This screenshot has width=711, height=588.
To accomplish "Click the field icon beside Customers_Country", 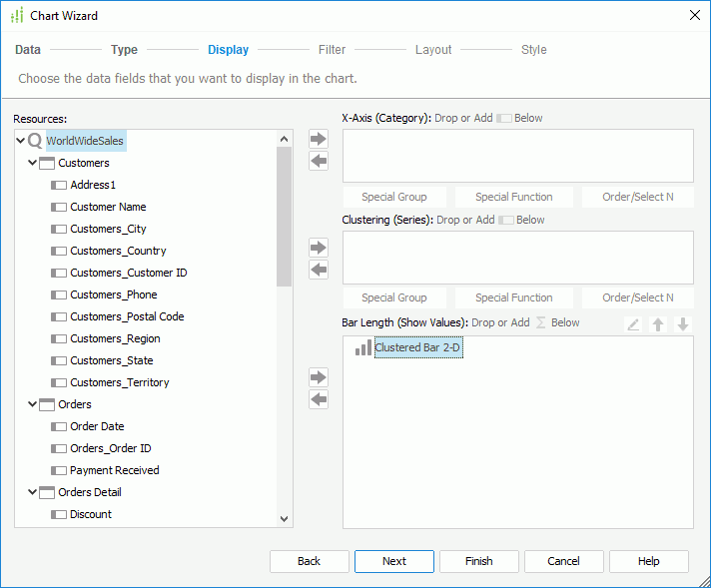I will pos(59,251).
